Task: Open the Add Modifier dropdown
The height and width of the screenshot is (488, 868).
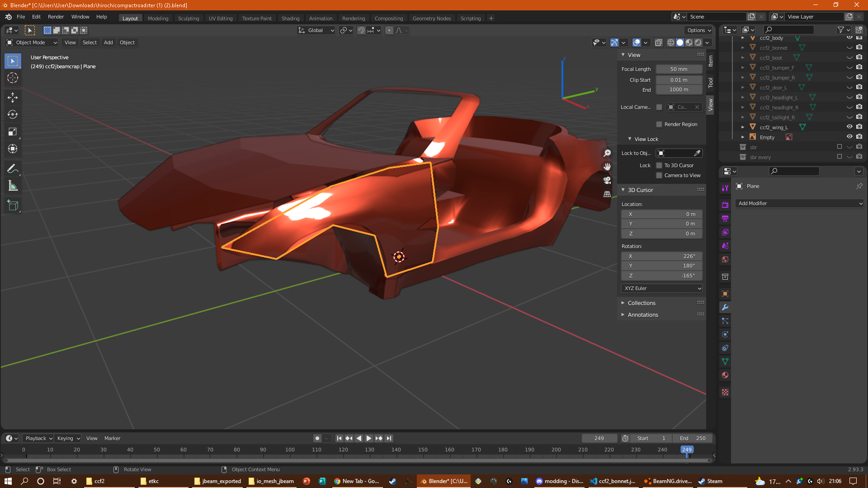Action: point(800,203)
